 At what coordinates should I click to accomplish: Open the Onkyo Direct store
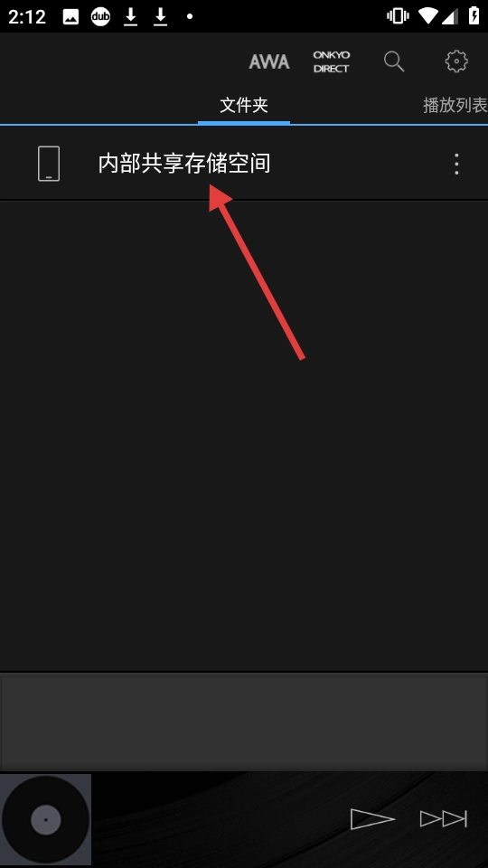[x=332, y=61]
